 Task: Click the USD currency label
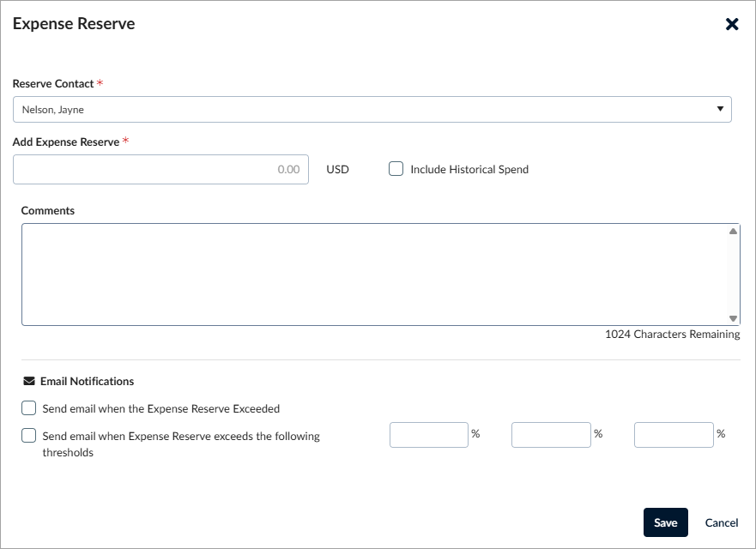coord(337,170)
